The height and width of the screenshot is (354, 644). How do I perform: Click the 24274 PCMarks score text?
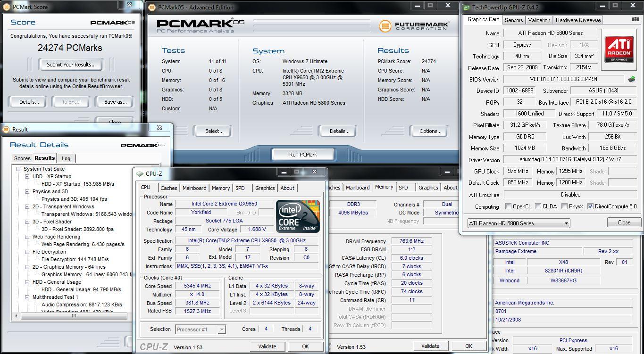tap(70, 48)
